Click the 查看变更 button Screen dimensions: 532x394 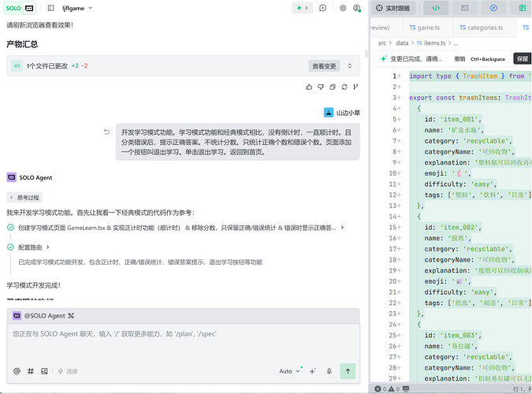click(324, 66)
